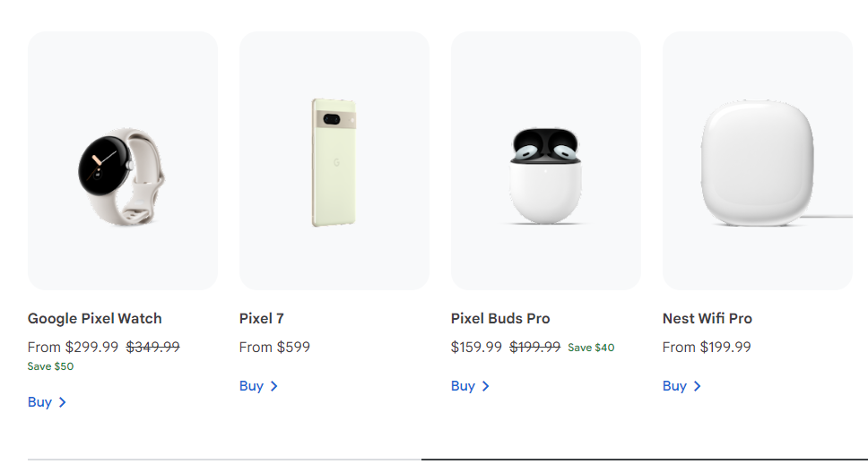
Task: Open the Google Pixel Watch title
Action: pyautogui.click(x=95, y=318)
